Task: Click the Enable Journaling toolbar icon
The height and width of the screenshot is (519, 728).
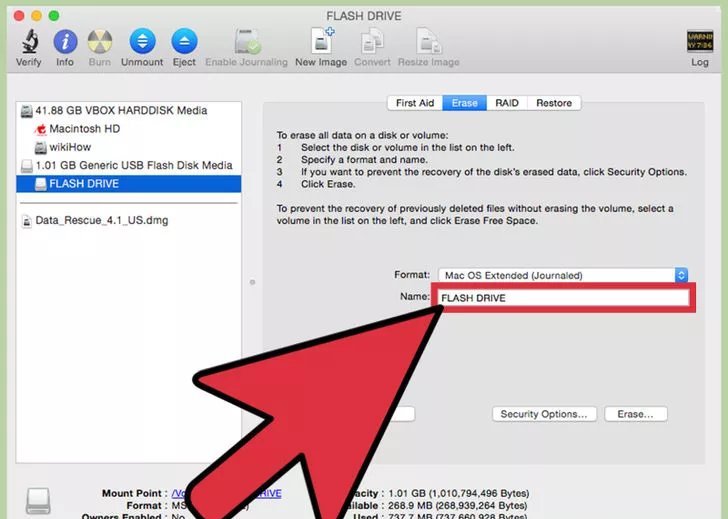Action: [247, 42]
